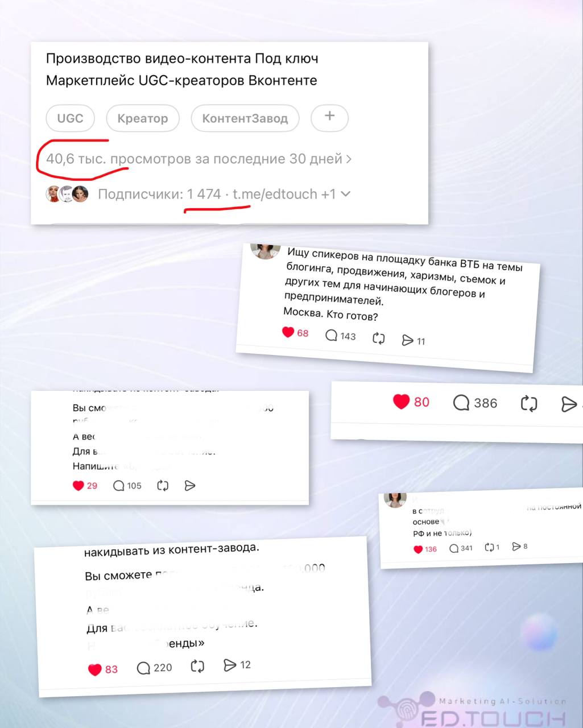Share the post with 29 likes
Viewport: 583px width, 728px height.
(x=190, y=486)
